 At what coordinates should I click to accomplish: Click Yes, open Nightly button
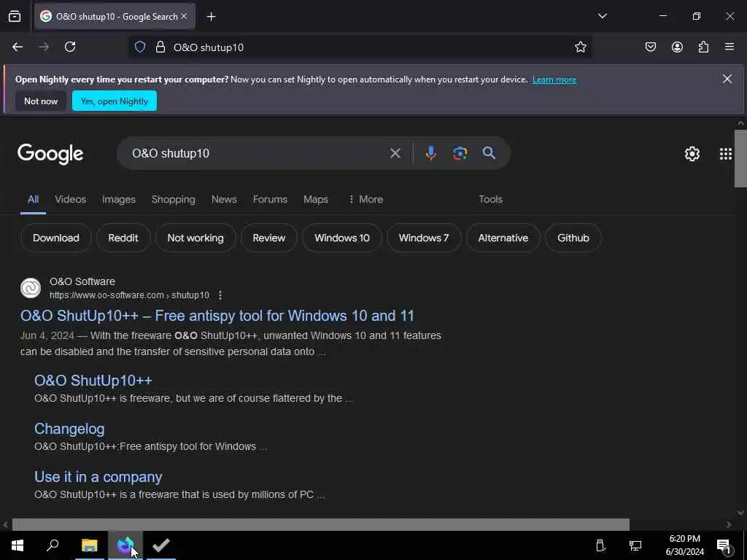click(115, 101)
